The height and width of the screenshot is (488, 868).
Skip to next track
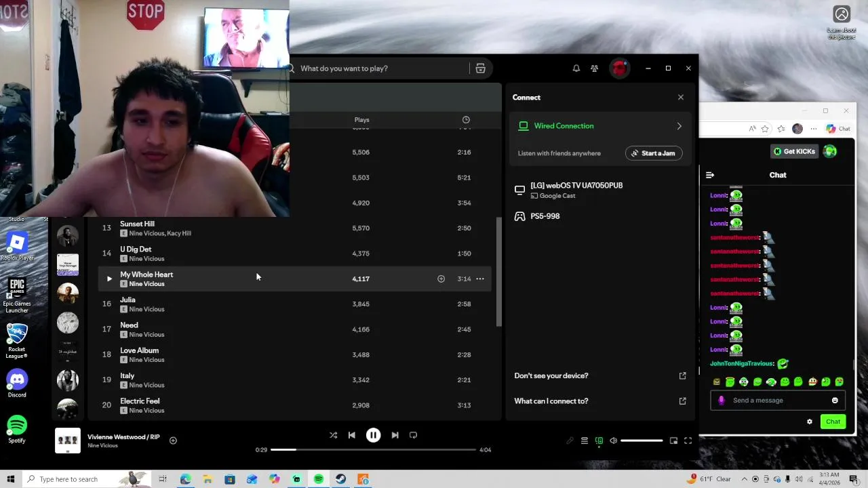pyautogui.click(x=395, y=435)
